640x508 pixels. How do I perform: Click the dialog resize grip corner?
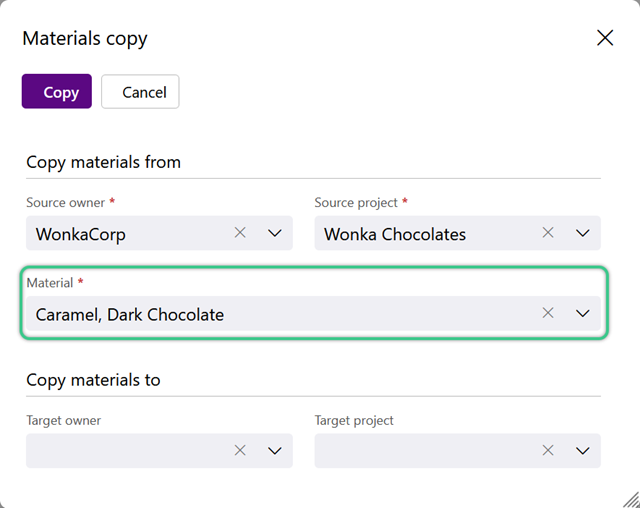tap(631, 500)
